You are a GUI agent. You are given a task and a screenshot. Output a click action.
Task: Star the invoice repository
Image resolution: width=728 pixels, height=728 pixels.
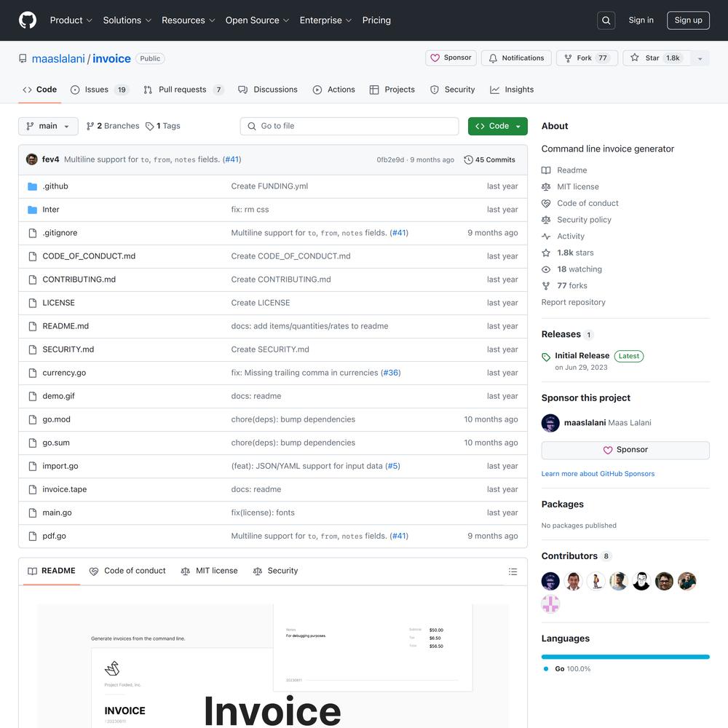point(657,58)
